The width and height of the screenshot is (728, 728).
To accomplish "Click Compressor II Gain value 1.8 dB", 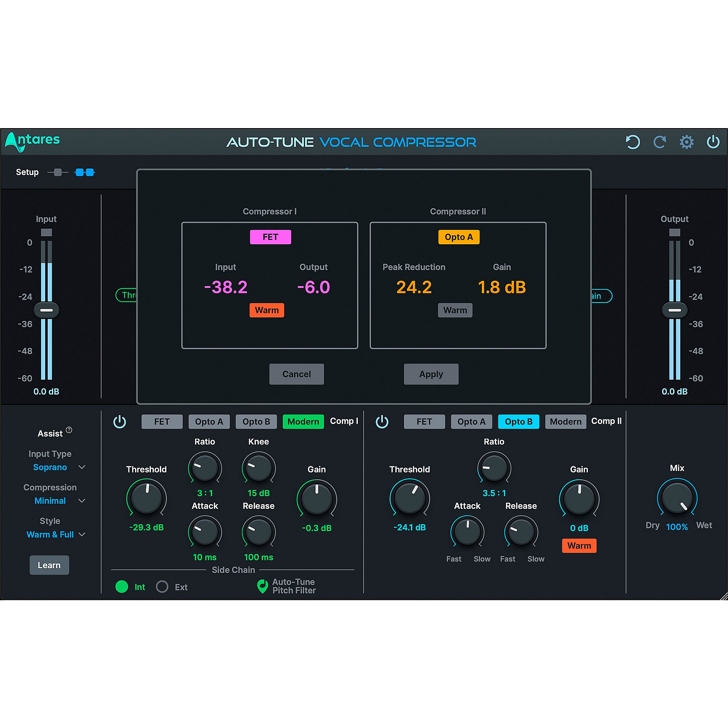I will pyautogui.click(x=502, y=287).
